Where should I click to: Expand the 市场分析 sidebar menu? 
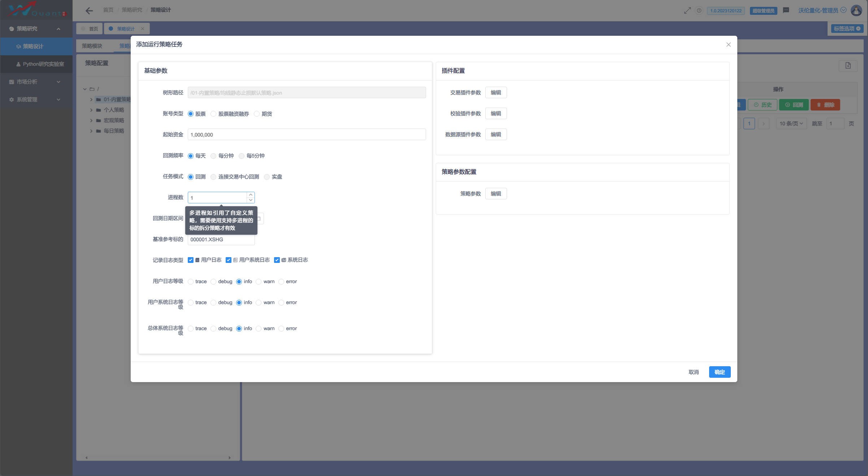pyautogui.click(x=35, y=82)
